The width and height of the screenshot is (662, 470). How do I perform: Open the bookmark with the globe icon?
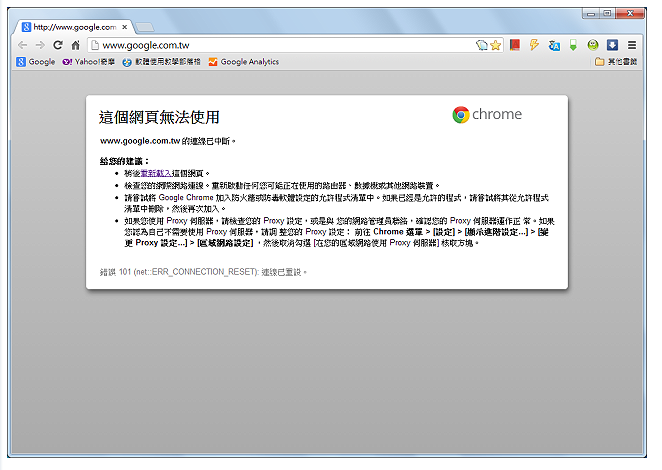click(x=162, y=62)
